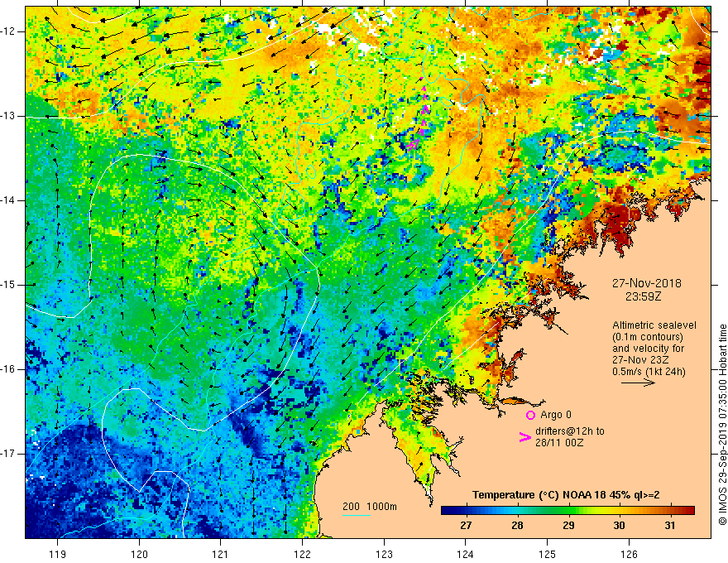728x563 pixels.
Task: Click the longitude label 124
Action: coord(466,554)
